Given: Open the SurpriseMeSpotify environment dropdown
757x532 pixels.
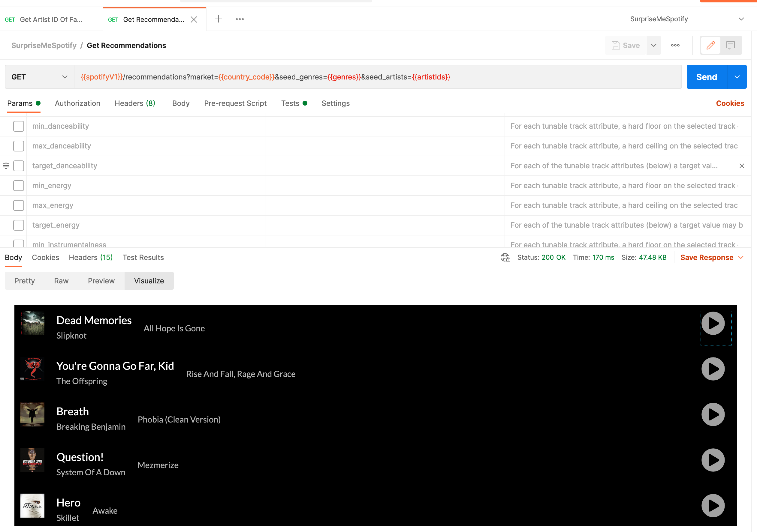Looking at the screenshot, I should click(687, 19).
